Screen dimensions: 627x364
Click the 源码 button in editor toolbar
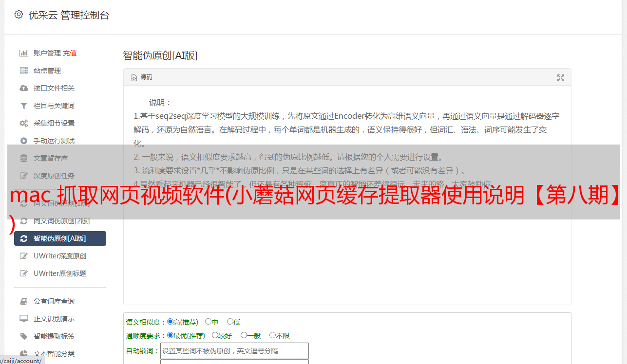(142, 77)
